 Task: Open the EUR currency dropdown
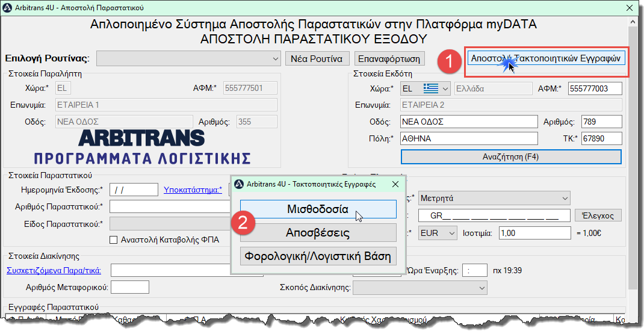tap(438, 234)
